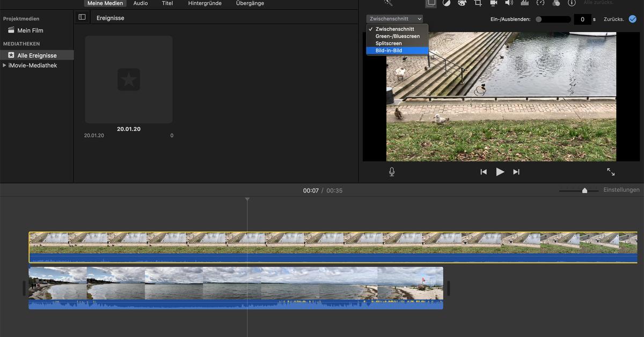Click the star icon beside Alle Ereignisse

pyautogui.click(x=11, y=55)
